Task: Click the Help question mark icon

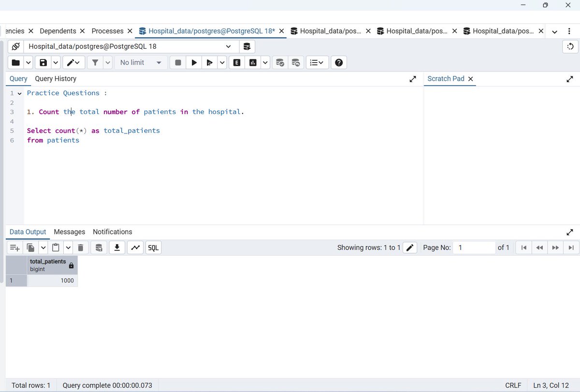Action: point(339,62)
